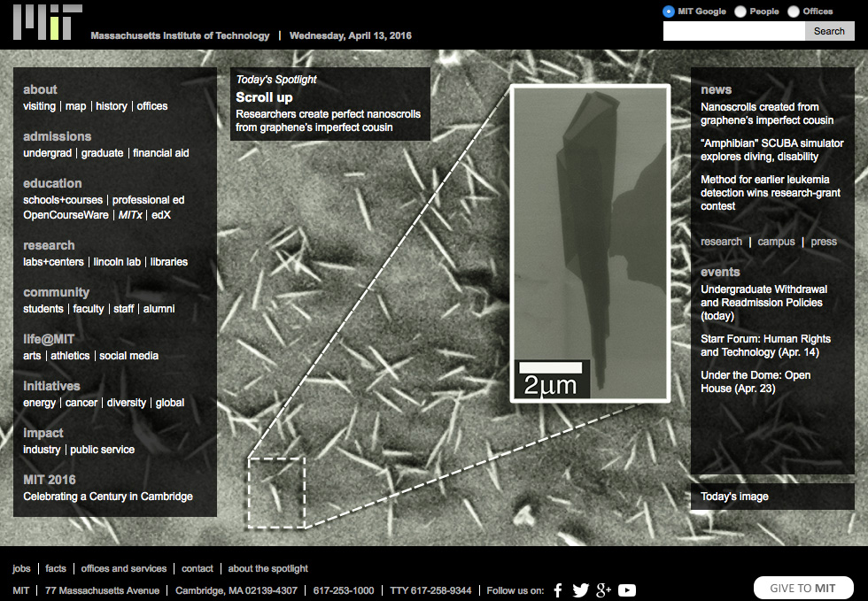Open the 'admissions' heading
The image size is (868, 601).
(x=57, y=136)
